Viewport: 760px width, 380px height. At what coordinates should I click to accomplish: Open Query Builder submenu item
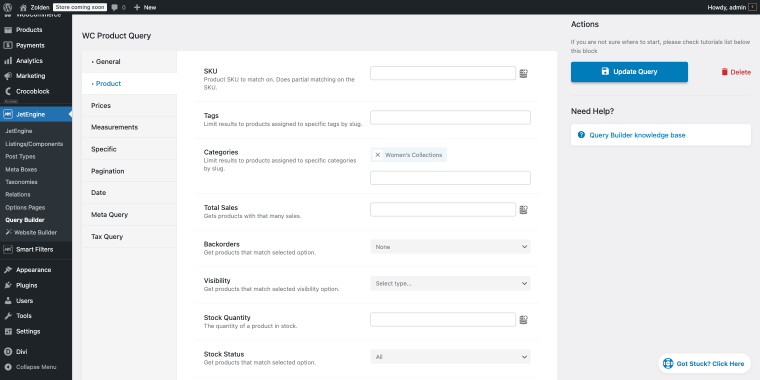pos(25,220)
